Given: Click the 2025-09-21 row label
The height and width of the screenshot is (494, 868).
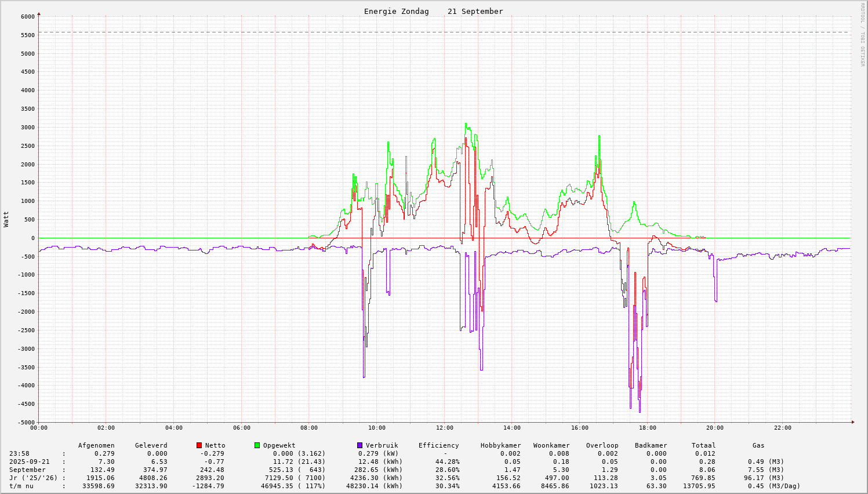Looking at the screenshot, I should click(x=30, y=462).
